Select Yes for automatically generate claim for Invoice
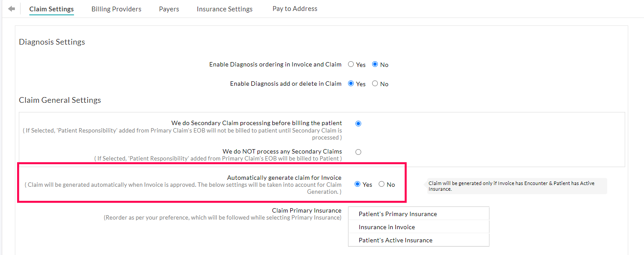The image size is (644, 255). pos(357,184)
